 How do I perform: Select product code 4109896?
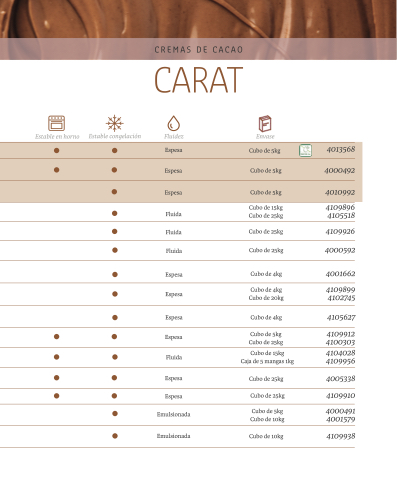pyautogui.click(x=340, y=207)
